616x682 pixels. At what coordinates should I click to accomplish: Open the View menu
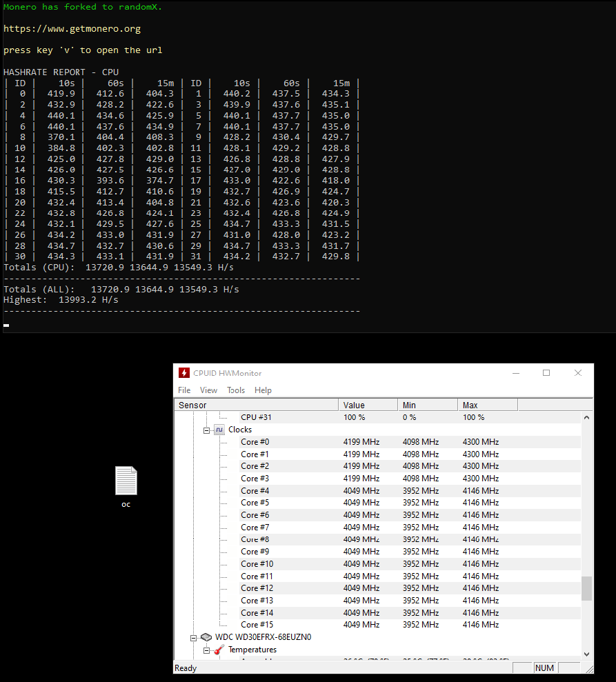(x=208, y=390)
